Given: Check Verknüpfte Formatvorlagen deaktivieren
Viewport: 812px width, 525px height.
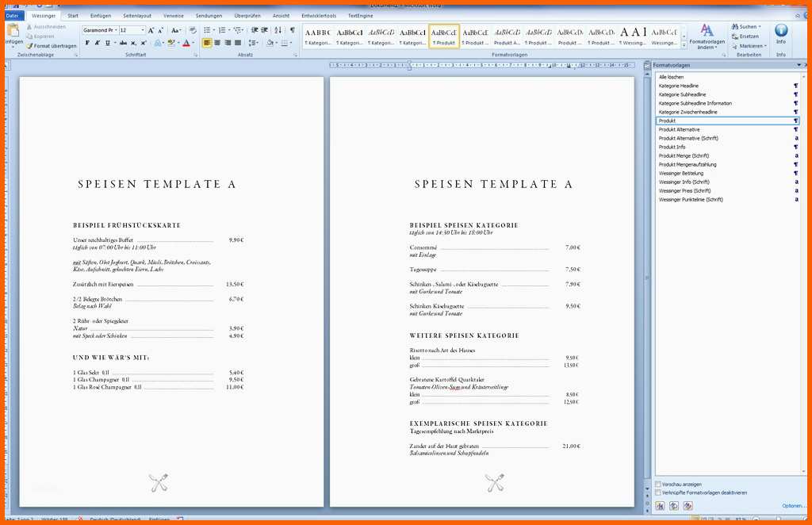Looking at the screenshot, I should 658,492.
